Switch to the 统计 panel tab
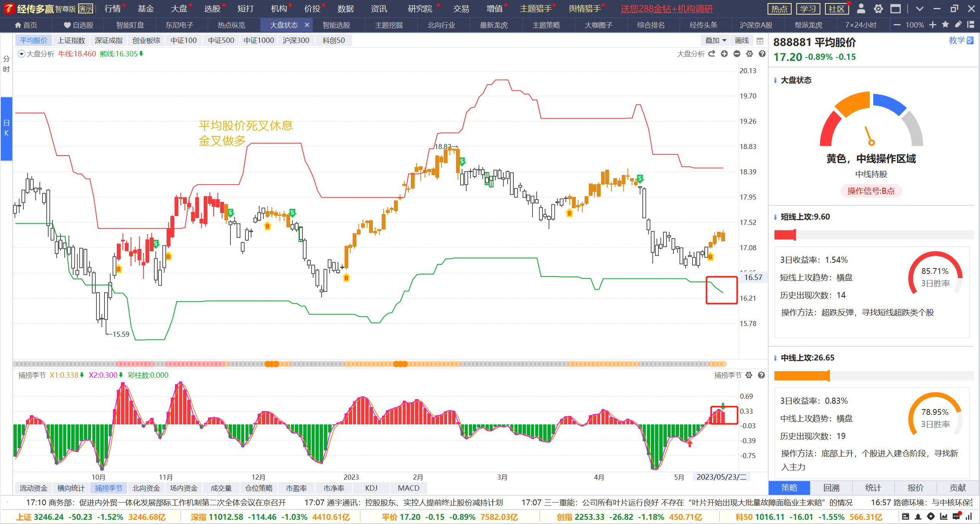980x524 pixels. click(x=873, y=488)
